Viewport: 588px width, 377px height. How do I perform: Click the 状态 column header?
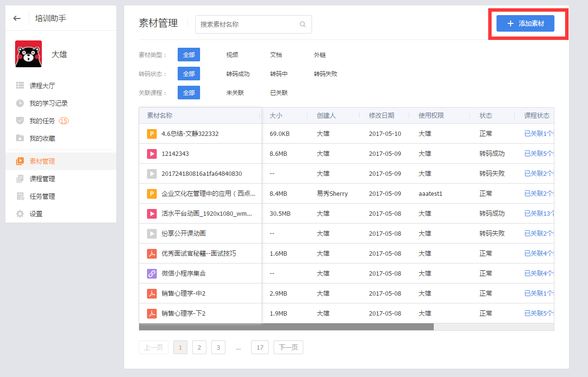486,115
